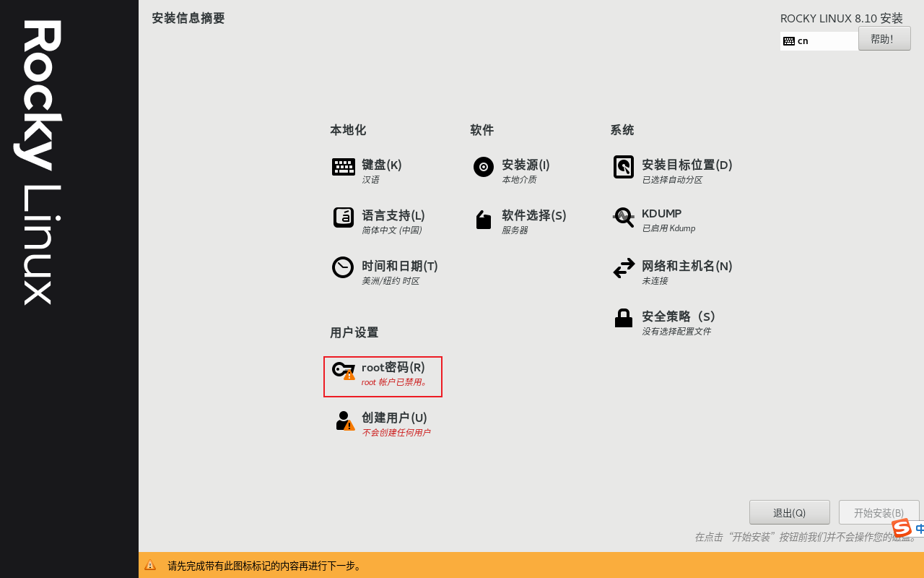The image size is (924, 578).
Task: Click the keyboard layout icon beside cn
Action: (789, 41)
